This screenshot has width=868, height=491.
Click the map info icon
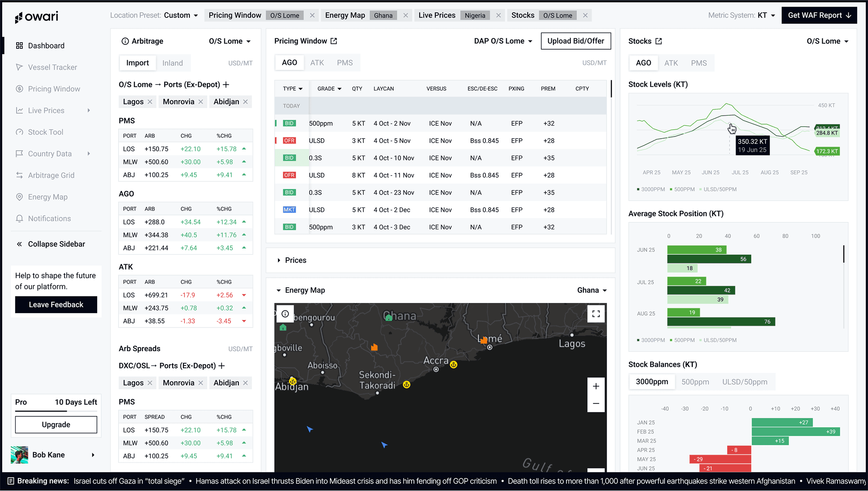tap(285, 314)
